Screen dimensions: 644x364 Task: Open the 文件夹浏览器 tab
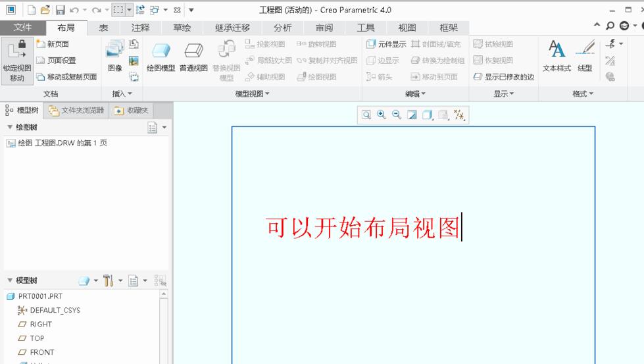pos(76,110)
